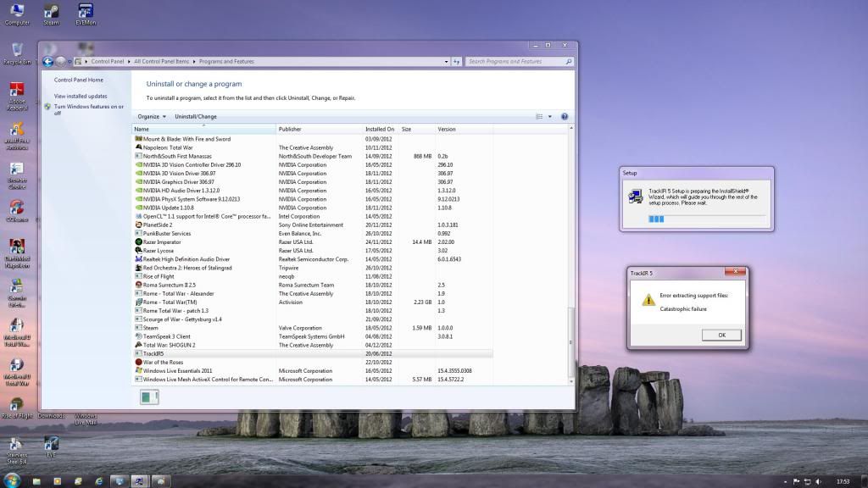Open the Steam desktop shortcut

click(x=52, y=13)
